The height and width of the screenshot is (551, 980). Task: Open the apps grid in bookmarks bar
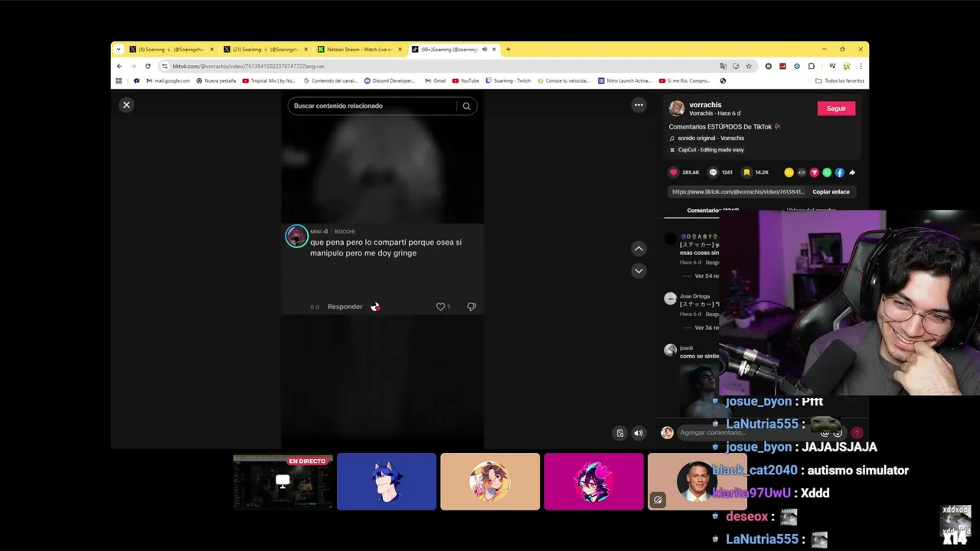point(119,80)
